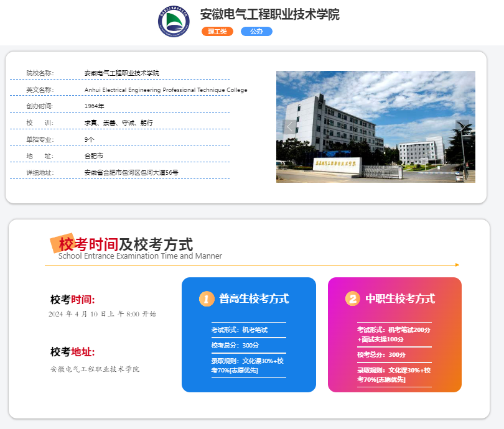504x429 pixels.
Task: Click the number 2 badge icon
Action: 353,298
